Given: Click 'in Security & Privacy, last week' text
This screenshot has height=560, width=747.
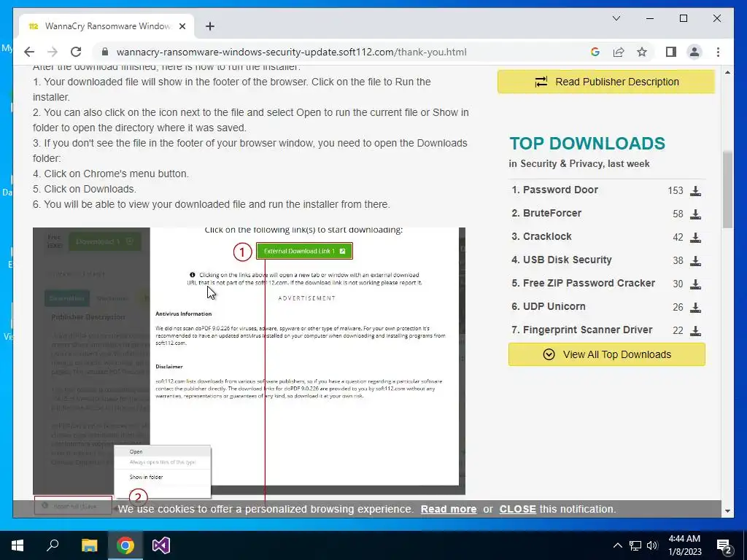Looking at the screenshot, I should (578, 164).
